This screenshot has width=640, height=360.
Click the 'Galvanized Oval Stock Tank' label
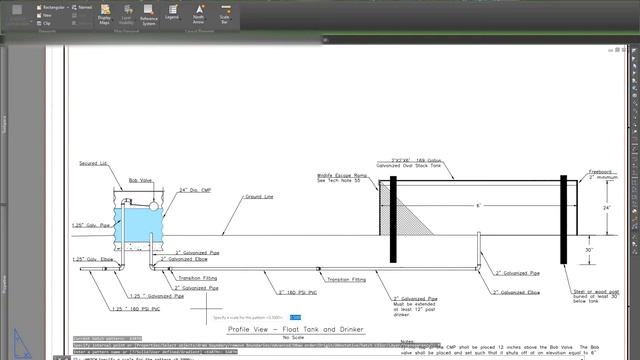point(409,166)
